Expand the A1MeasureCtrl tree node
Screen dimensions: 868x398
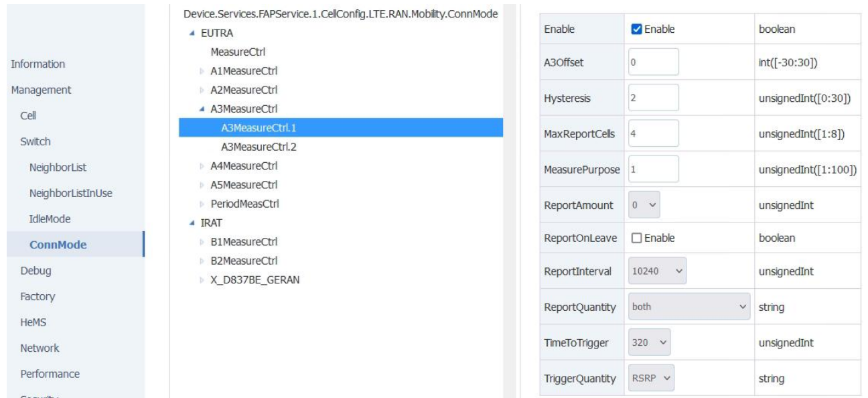(202, 71)
